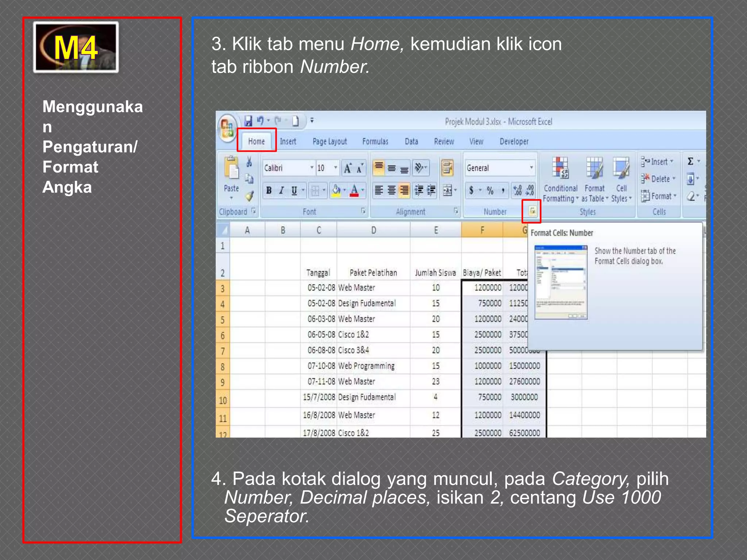Open the General number format dropdown
Viewport: 747px width, 560px height.
click(x=531, y=168)
